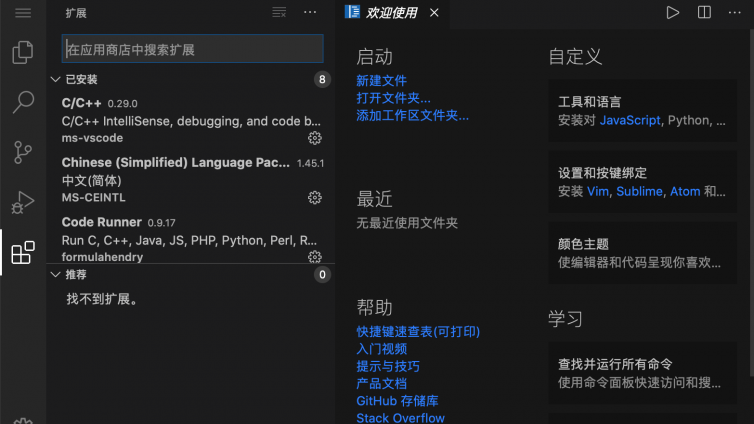Viewport: 754px width, 424px height.
Task: Open the 入门视频 link
Action: click(381, 349)
